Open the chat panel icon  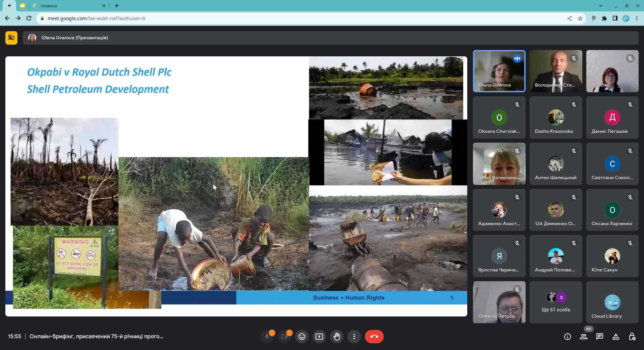point(600,337)
